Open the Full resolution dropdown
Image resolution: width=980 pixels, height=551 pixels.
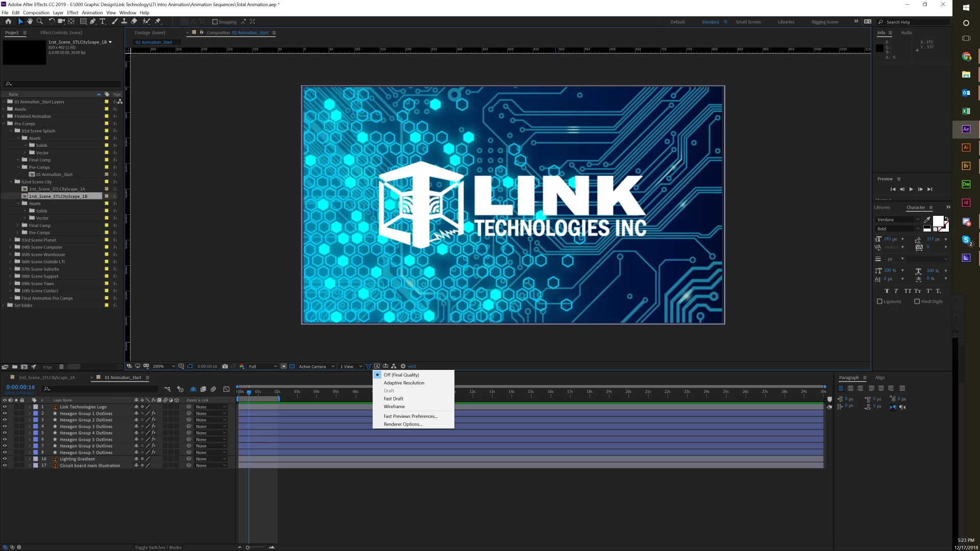tap(263, 366)
